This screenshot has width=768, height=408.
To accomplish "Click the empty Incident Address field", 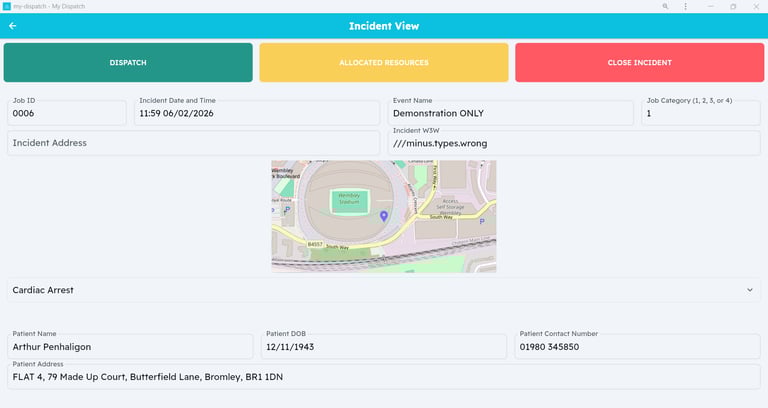I will (x=193, y=143).
